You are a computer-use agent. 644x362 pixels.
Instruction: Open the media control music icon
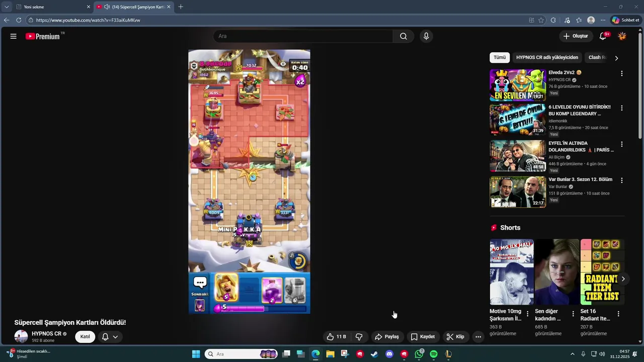(567, 20)
